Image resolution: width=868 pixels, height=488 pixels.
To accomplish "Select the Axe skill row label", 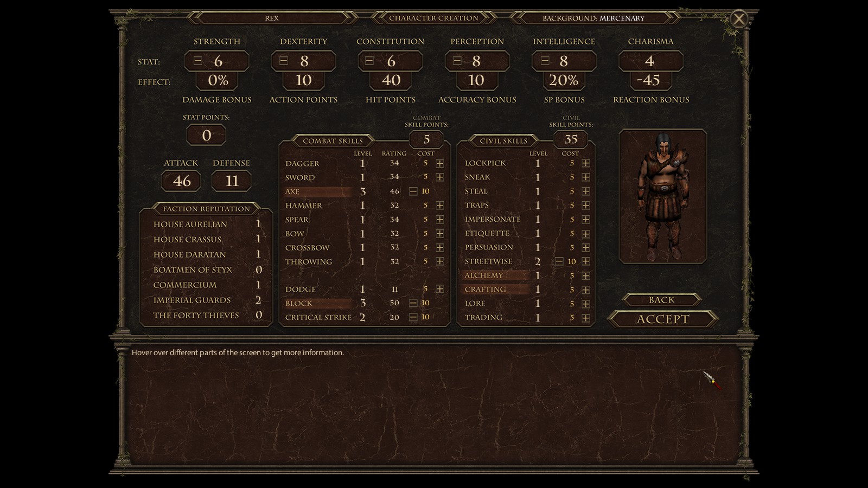I will tap(292, 191).
